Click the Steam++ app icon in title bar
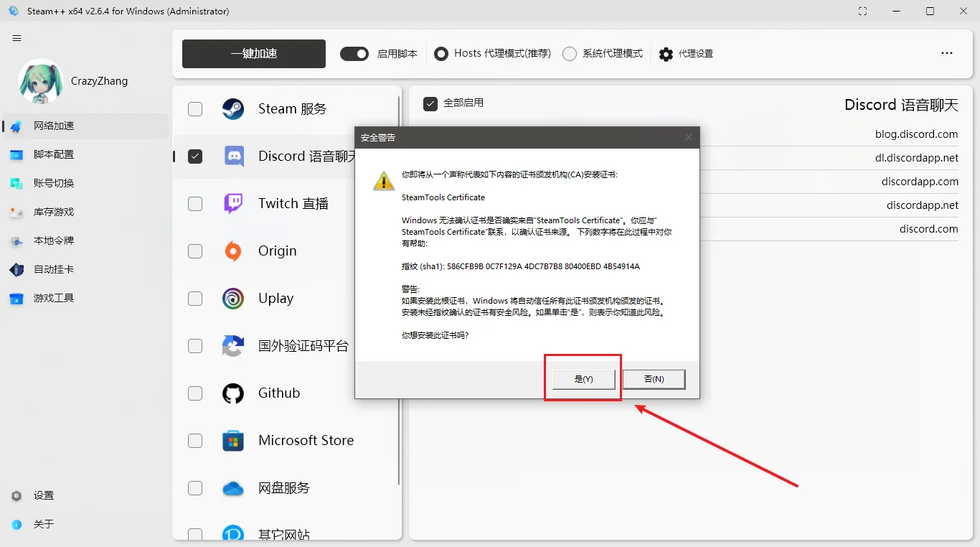The height and width of the screenshot is (547, 980). tap(14, 11)
